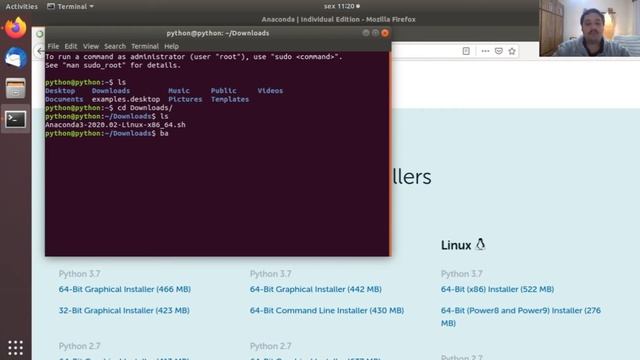The height and width of the screenshot is (360, 640).
Task: Click terminal title python@python: ~/Downloads
Action: [x=218, y=33]
